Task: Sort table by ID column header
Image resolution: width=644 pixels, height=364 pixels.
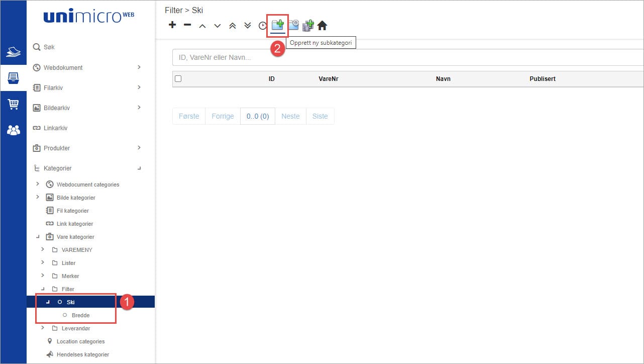Action: coord(272,79)
